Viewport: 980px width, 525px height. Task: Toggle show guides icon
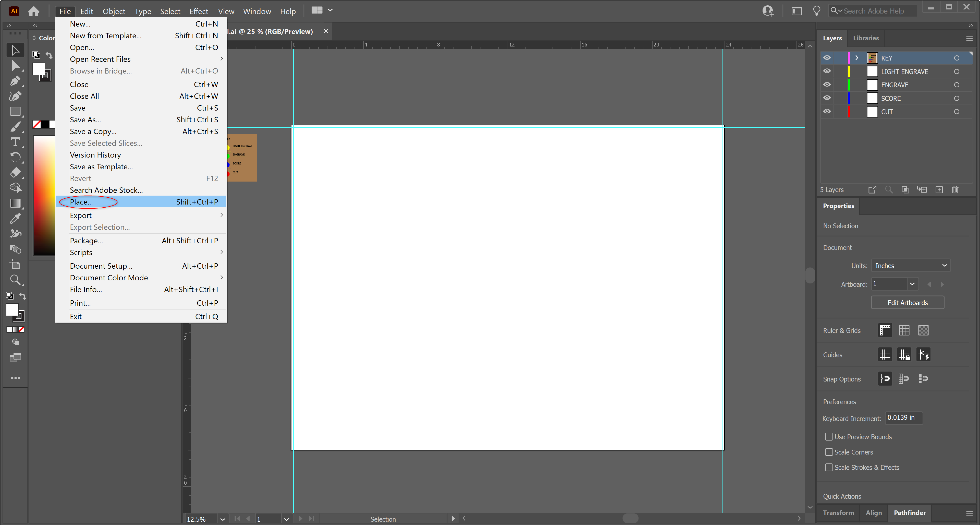pyautogui.click(x=885, y=354)
